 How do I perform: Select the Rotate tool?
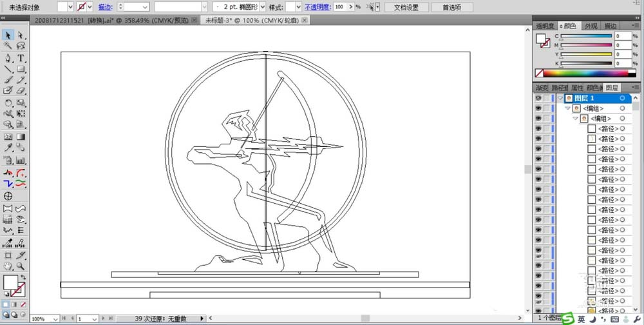pyautogui.click(x=8, y=103)
